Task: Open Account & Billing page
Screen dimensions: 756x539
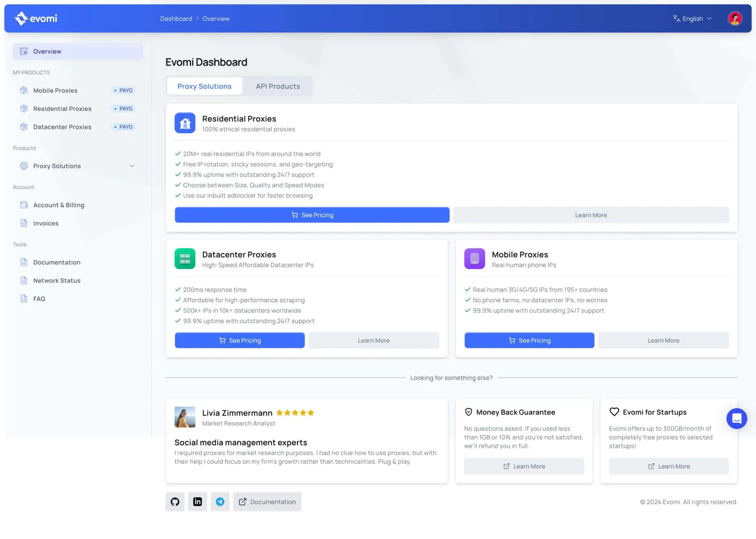Action: tap(78, 205)
